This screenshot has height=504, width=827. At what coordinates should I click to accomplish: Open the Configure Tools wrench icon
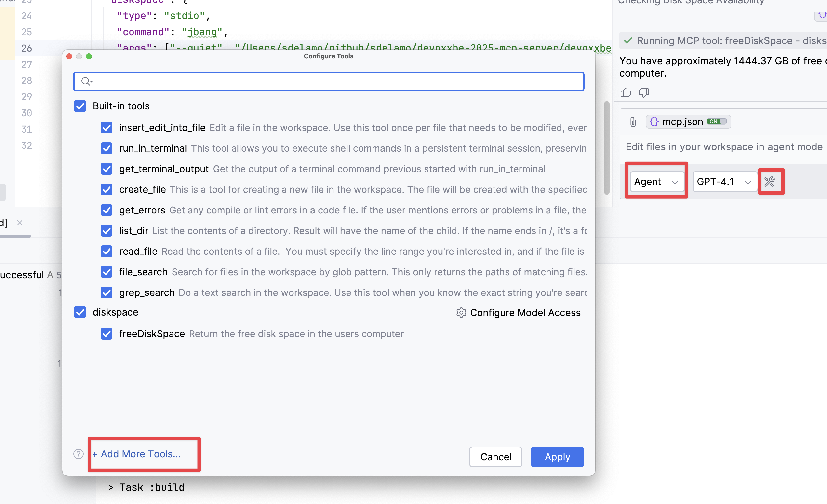pos(769,182)
